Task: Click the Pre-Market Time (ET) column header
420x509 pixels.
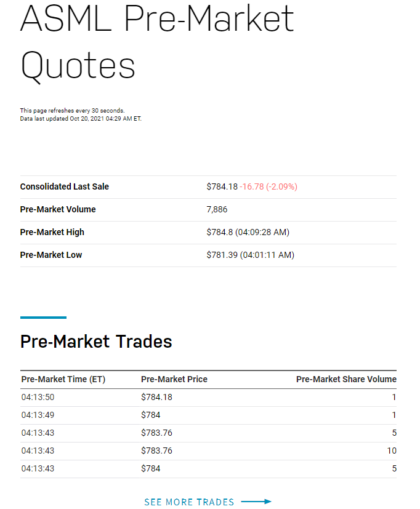Action: coord(63,379)
